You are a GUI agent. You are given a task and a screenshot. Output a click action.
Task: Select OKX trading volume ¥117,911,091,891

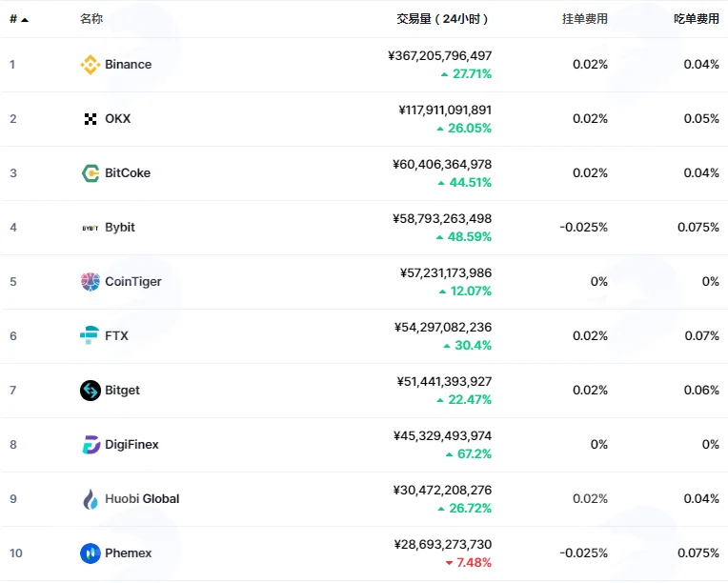pos(445,110)
